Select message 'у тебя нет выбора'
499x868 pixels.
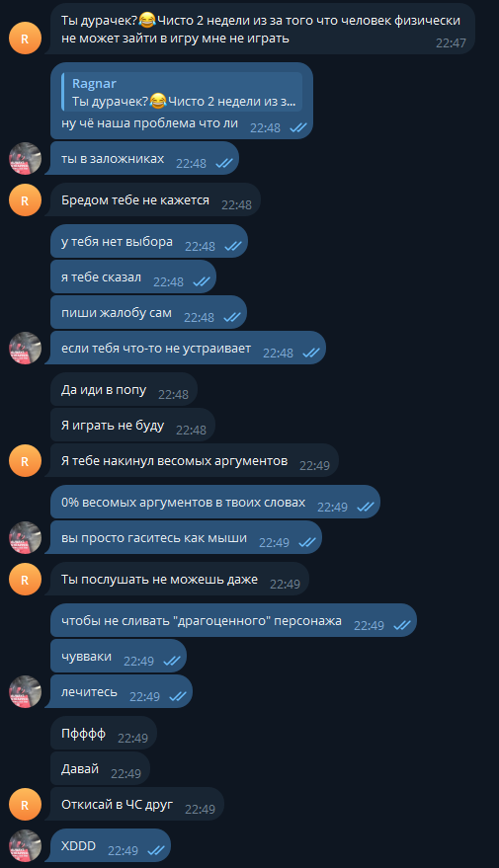coord(149,241)
